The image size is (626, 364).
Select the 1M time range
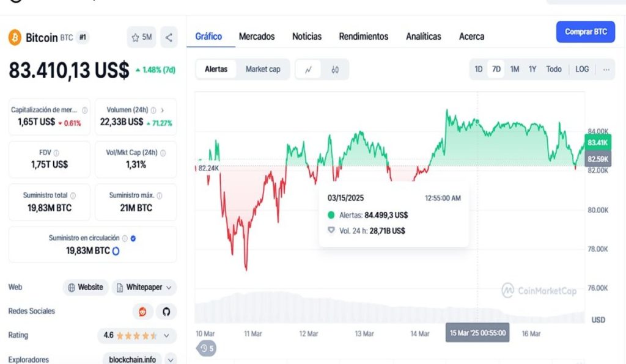coord(515,69)
